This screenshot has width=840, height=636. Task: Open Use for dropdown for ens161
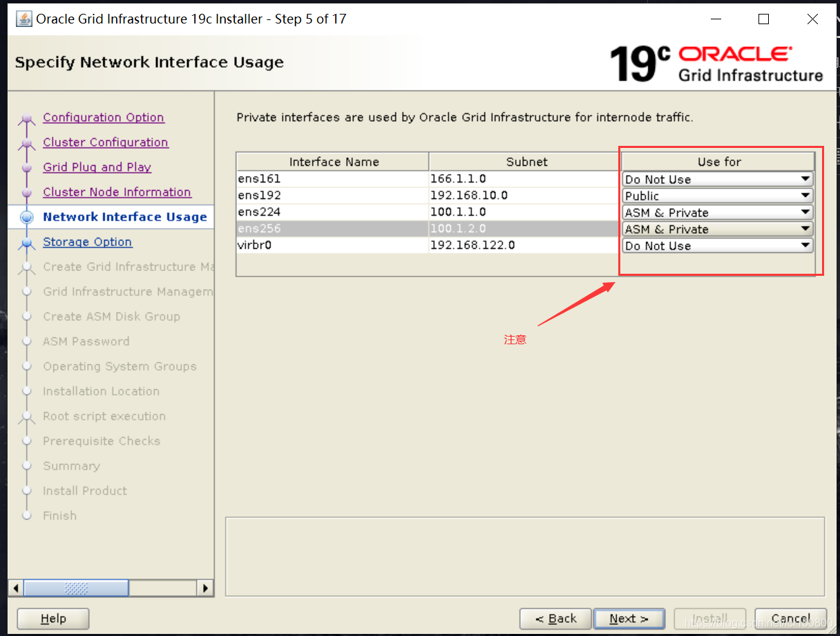tap(718, 179)
